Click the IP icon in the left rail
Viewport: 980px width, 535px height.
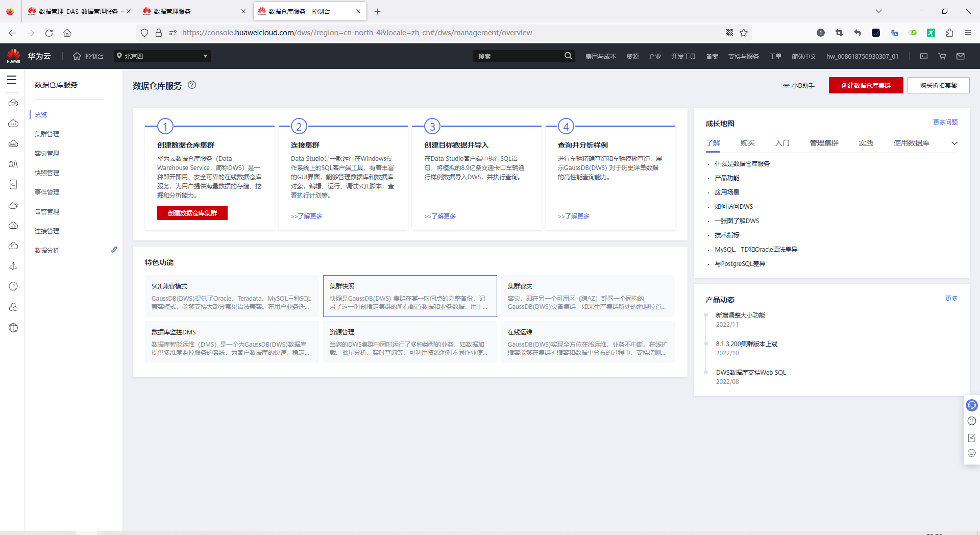tap(13, 286)
